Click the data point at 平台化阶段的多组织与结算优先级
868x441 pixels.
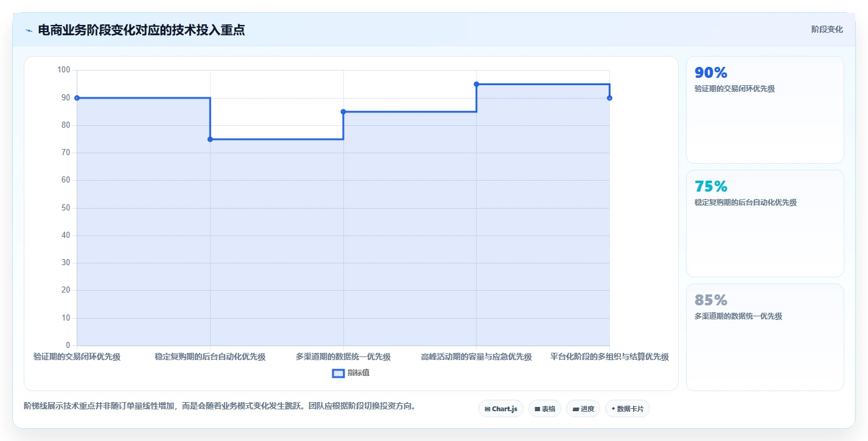609,98
